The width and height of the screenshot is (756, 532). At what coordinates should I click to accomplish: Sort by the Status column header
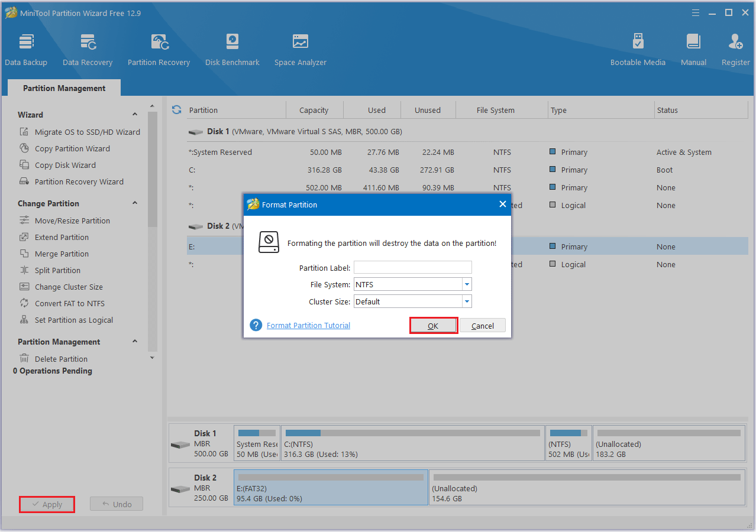700,110
